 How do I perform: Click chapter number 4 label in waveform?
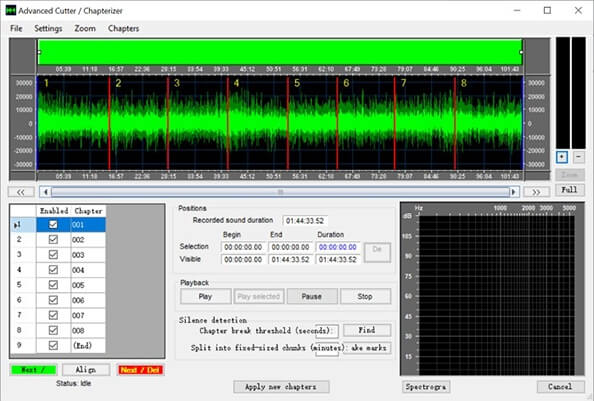point(236,83)
